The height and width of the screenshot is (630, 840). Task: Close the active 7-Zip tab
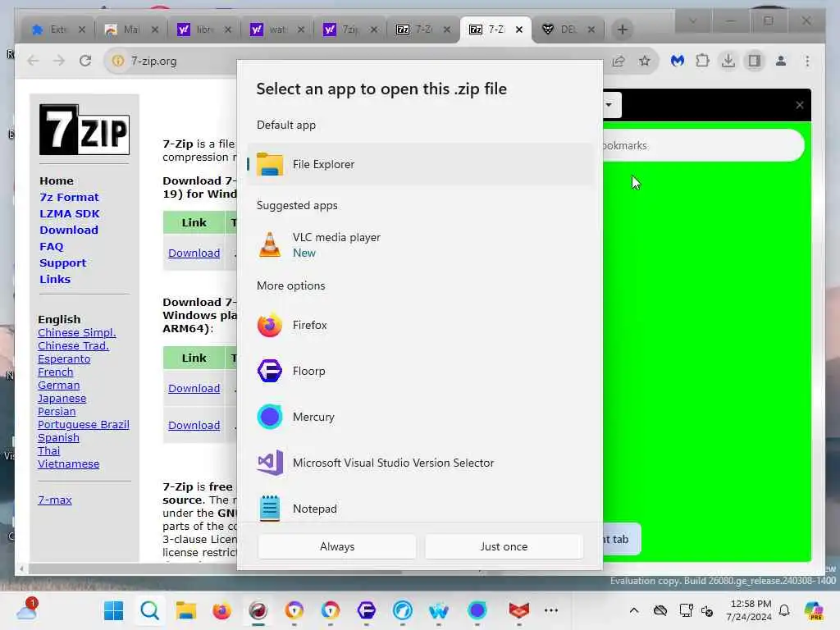point(519,30)
